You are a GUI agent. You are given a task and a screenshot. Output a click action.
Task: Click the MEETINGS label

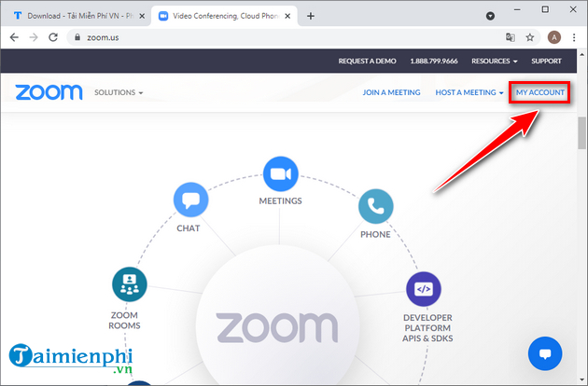click(x=281, y=200)
